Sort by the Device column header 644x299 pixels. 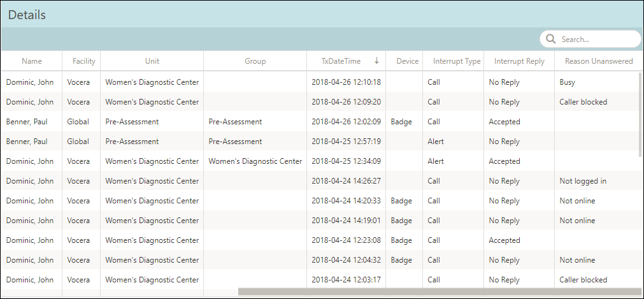407,61
